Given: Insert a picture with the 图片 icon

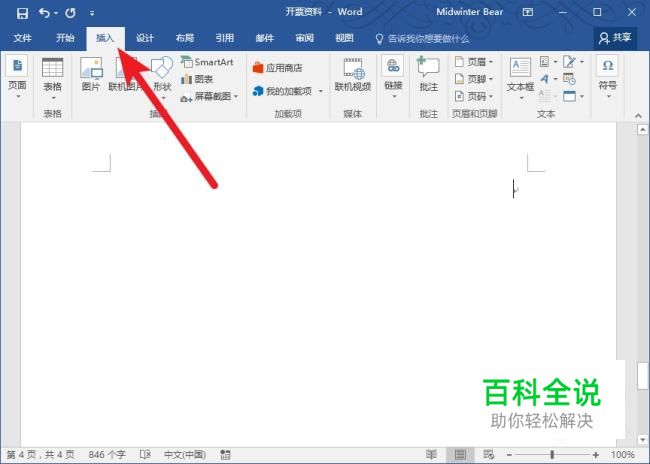Looking at the screenshot, I should pos(91,75).
